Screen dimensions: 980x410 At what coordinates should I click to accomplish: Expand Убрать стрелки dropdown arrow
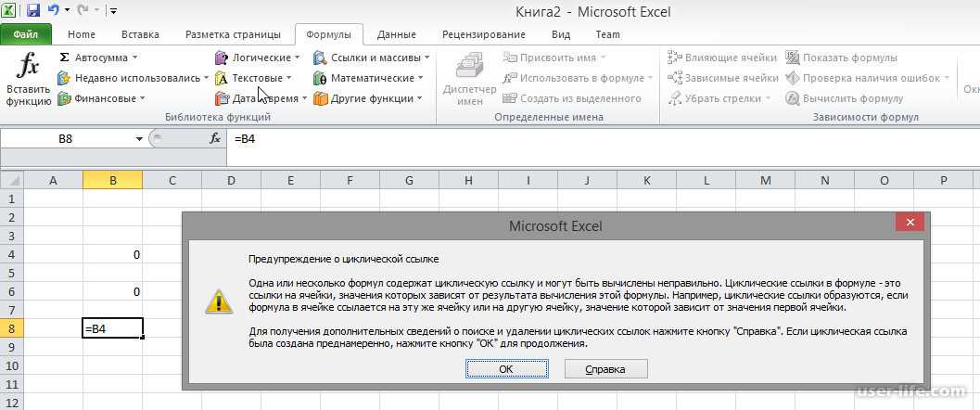tap(768, 98)
